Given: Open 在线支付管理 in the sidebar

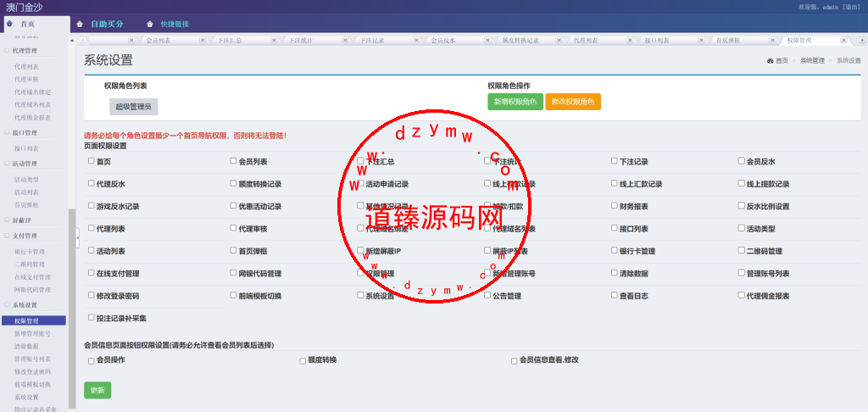Looking at the screenshot, I should [33, 277].
